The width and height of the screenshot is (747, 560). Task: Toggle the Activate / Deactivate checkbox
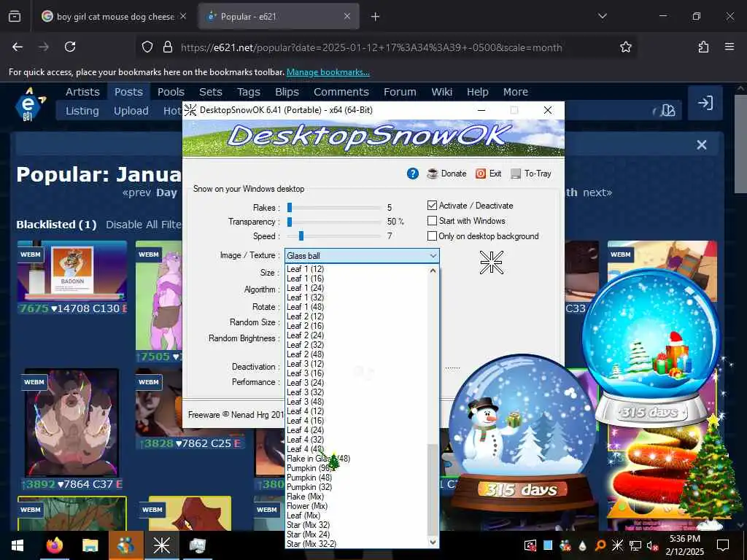tap(432, 205)
